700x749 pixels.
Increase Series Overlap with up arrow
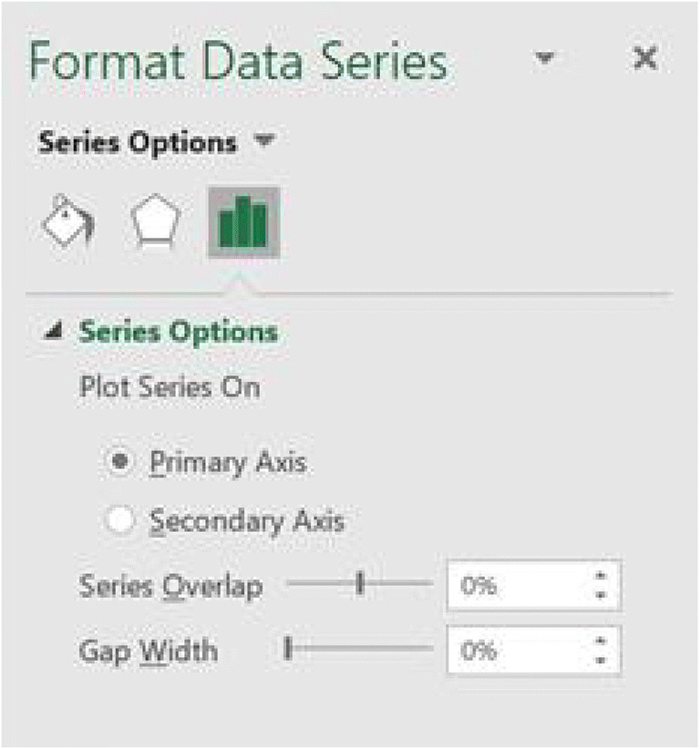(600, 576)
